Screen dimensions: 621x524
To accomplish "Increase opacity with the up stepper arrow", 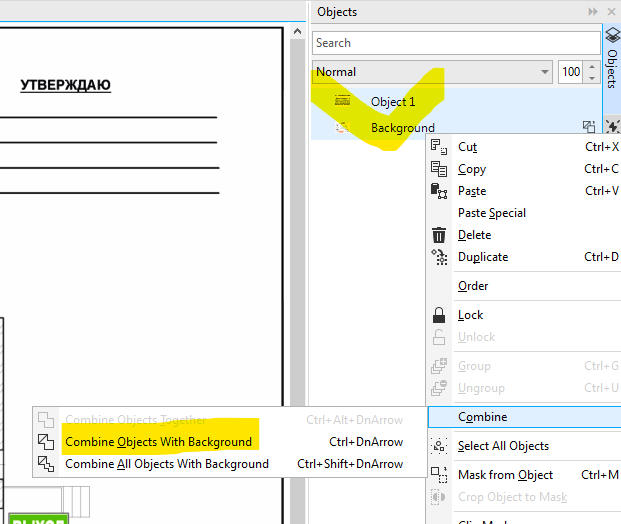I will coord(592,67).
